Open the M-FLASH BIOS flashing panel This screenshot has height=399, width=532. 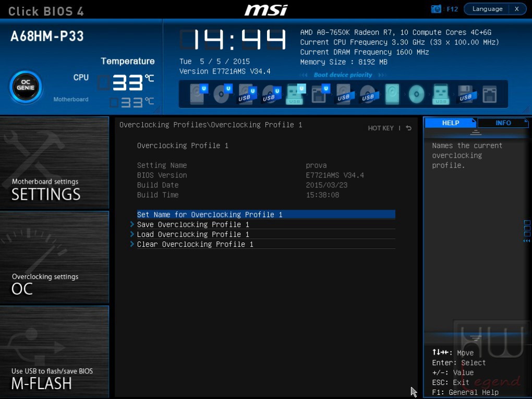[x=54, y=352]
